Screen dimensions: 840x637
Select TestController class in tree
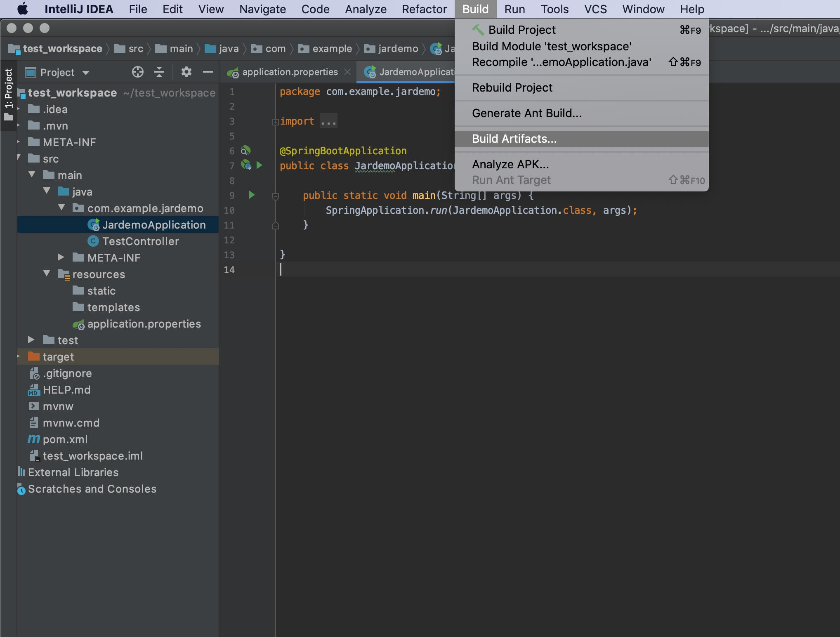point(133,241)
